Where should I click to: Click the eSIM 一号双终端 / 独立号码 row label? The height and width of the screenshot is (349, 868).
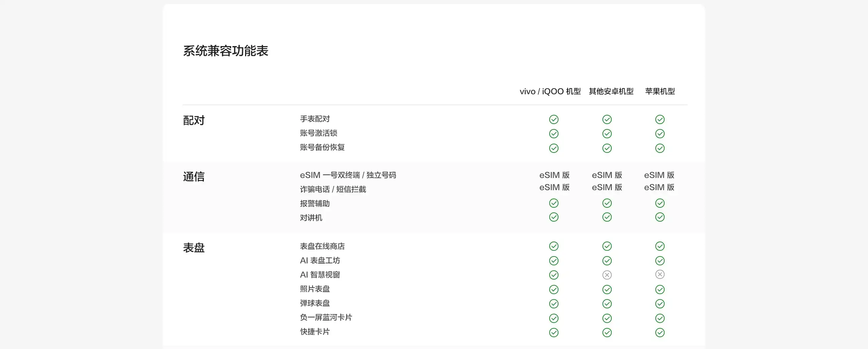click(x=348, y=175)
